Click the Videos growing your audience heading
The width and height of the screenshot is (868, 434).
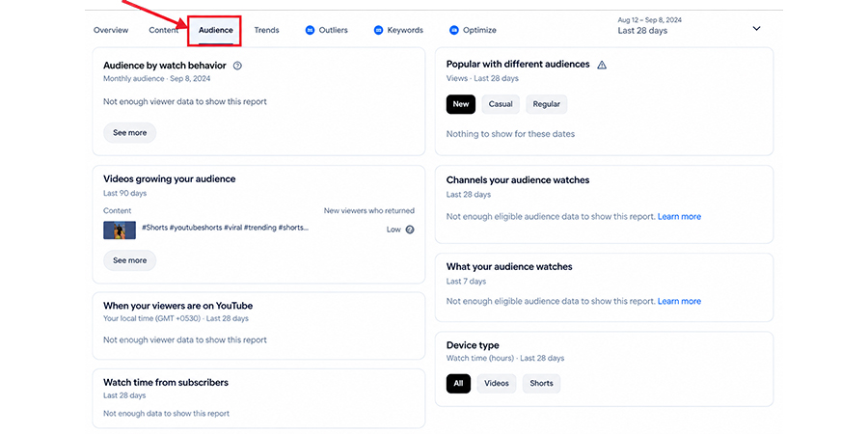tap(170, 179)
